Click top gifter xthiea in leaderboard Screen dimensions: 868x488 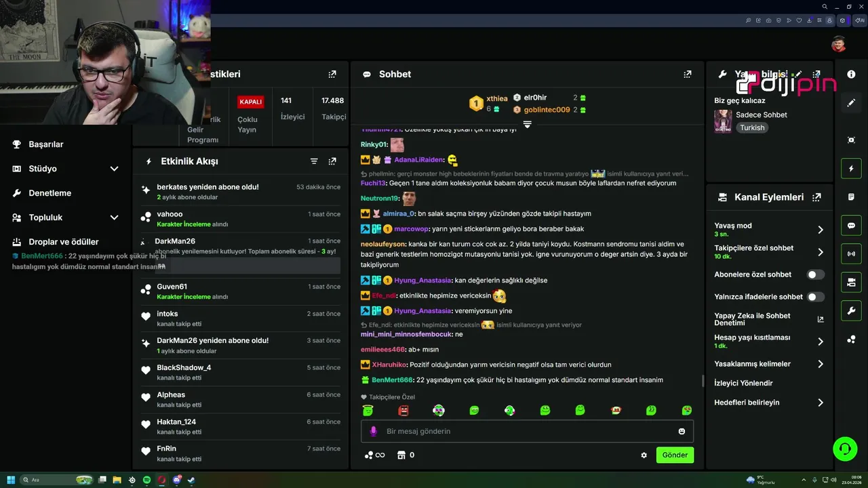click(497, 99)
